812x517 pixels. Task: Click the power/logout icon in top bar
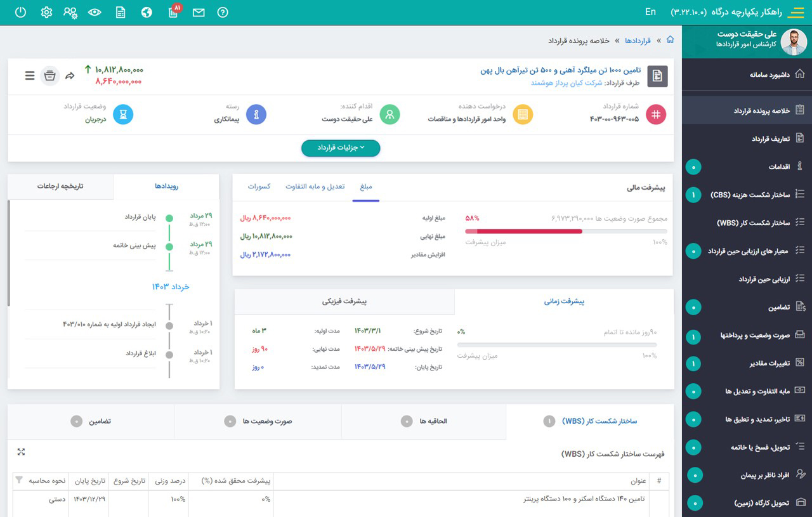click(20, 12)
